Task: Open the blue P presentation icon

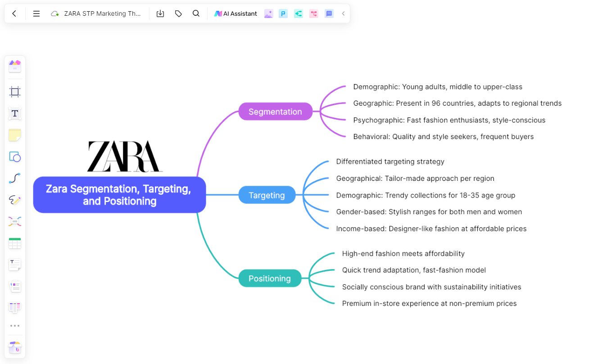Action: coord(283,13)
